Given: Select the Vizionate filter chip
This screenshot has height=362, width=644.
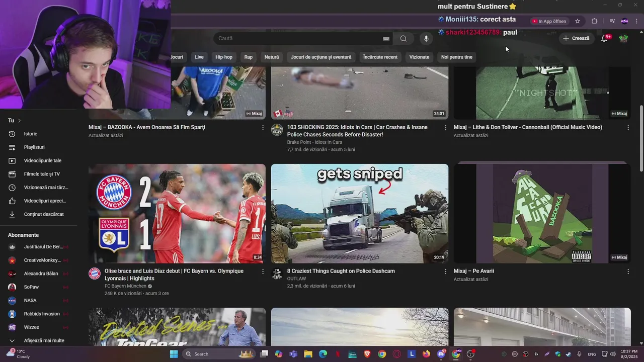Looking at the screenshot, I should [419, 57].
